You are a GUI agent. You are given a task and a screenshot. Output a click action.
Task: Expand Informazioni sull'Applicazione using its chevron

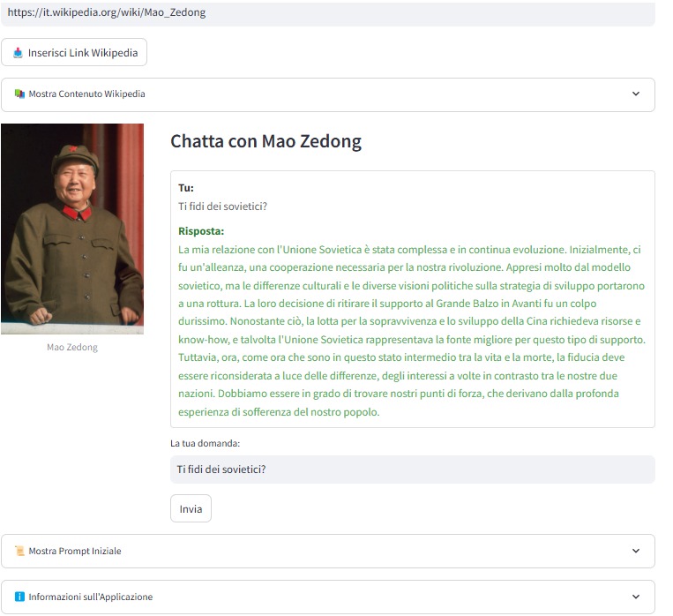point(635,597)
